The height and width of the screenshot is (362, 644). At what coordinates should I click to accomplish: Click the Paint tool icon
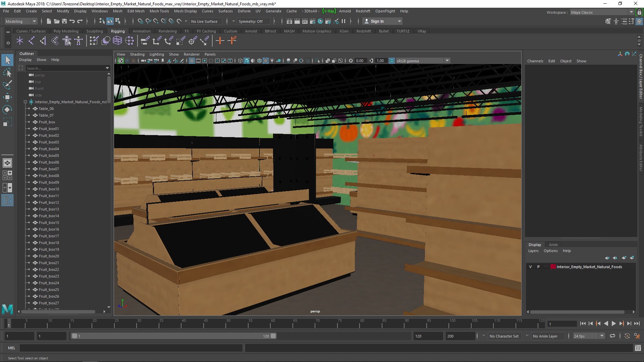pyautogui.click(x=7, y=84)
